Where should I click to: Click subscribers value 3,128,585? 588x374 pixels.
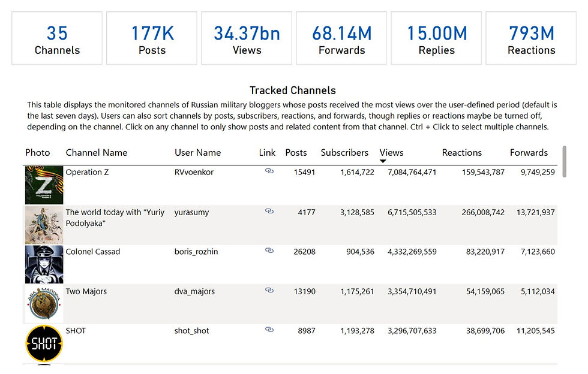[358, 213]
